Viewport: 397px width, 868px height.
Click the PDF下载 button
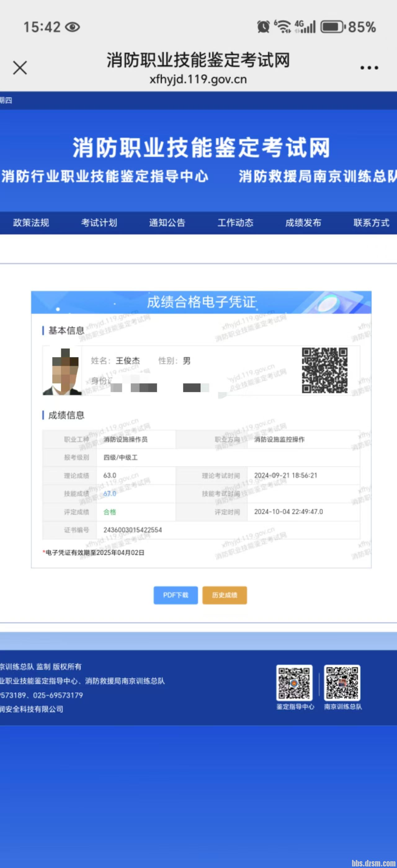(x=176, y=595)
